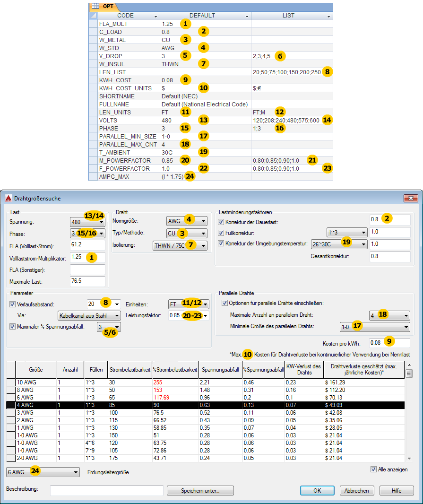Select the highlighted 4 AWG row
Viewport: 423px width, 504px height.
coord(206,405)
